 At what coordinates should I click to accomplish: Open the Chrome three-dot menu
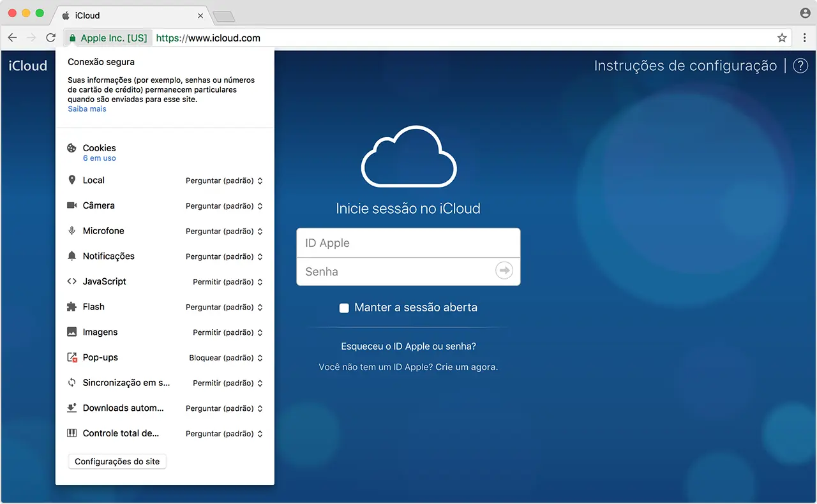coord(804,38)
